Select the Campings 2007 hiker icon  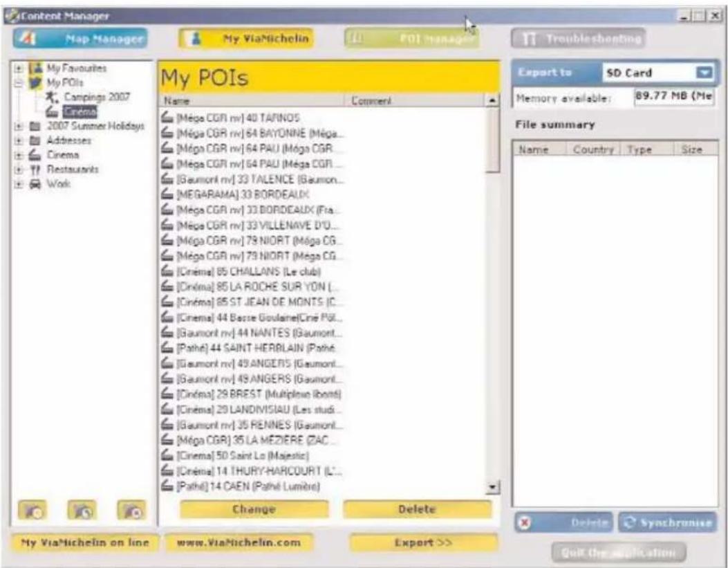click(x=52, y=98)
